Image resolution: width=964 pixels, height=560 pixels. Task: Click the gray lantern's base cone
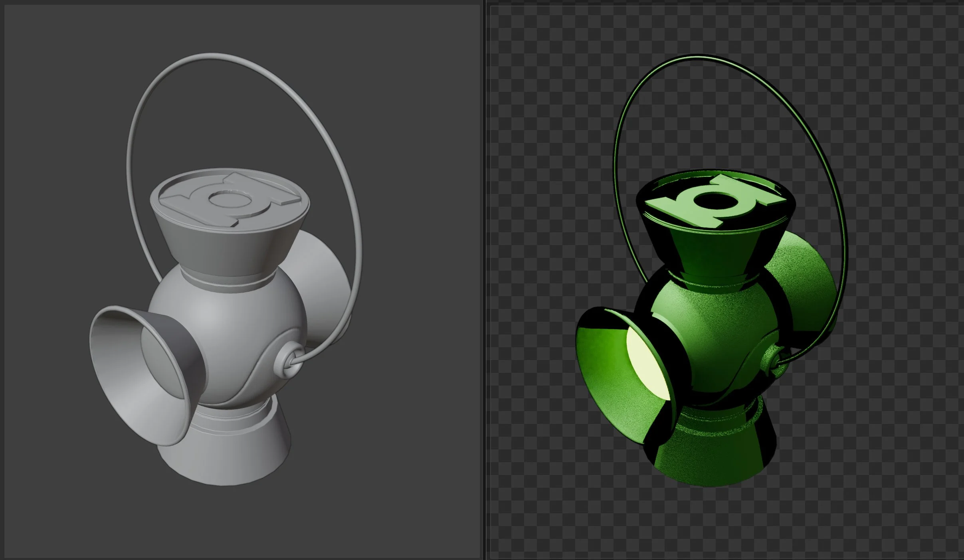point(224,441)
